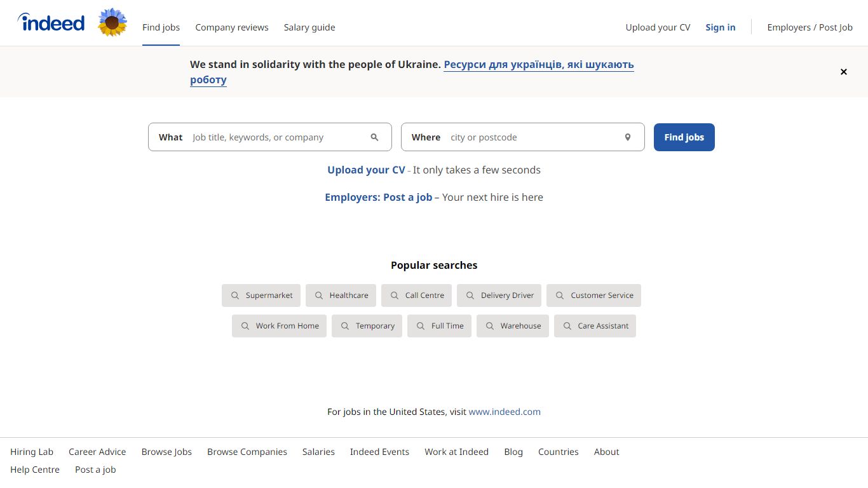Viewport: 868px width, 488px height.
Task: Open the Upload your CV link
Action: click(x=365, y=170)
